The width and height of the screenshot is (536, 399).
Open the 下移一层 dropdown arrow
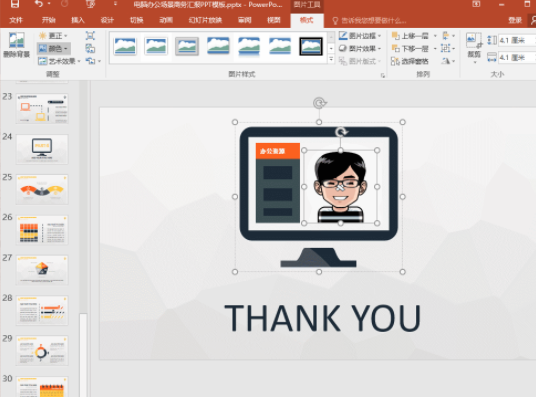(435, 49)
